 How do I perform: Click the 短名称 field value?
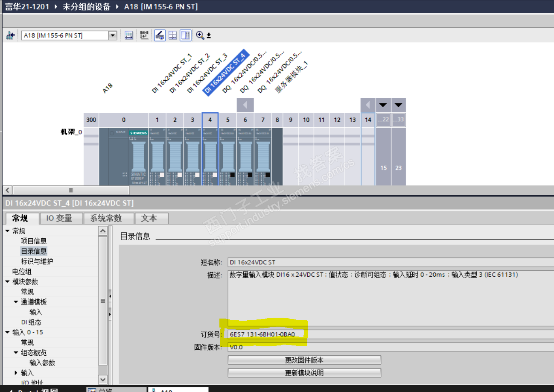coord(391,262)
